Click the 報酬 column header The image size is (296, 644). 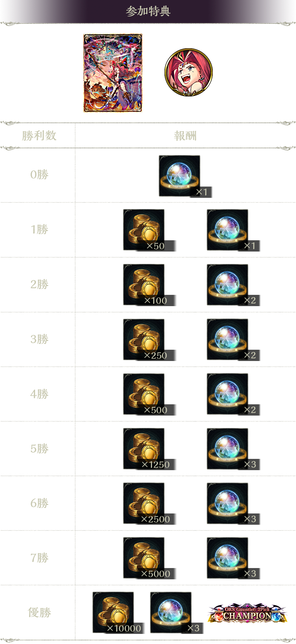(x=185, y=136)
